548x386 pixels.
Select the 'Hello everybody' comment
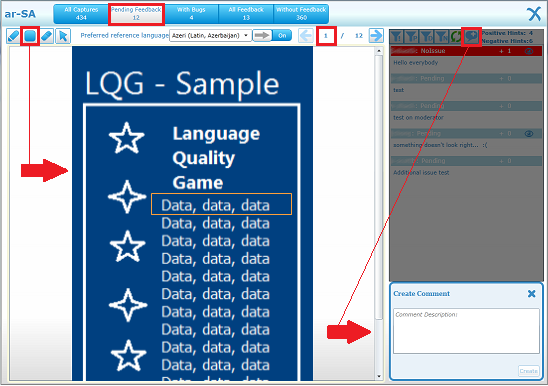click(416, 63)
